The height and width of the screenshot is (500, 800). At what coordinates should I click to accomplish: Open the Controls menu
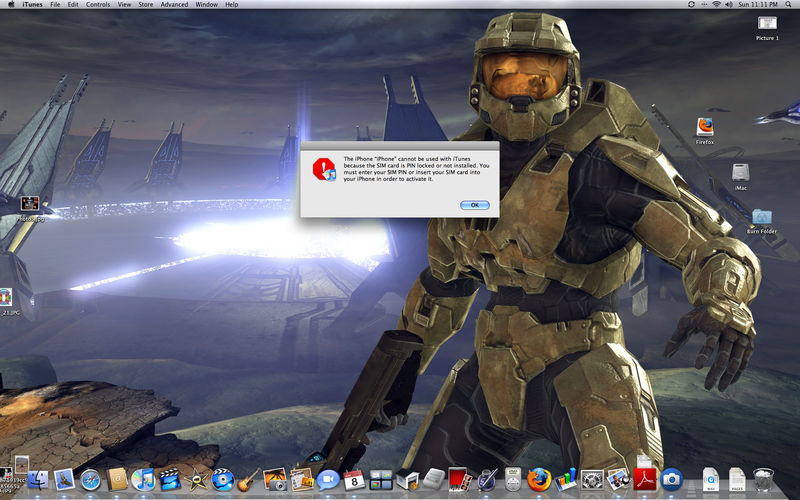[x=97, y=4]
